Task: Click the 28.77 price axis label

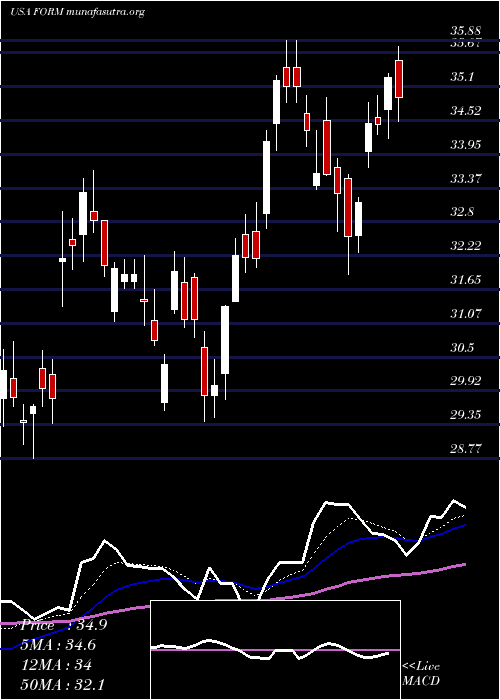Action: pos(465,449)
